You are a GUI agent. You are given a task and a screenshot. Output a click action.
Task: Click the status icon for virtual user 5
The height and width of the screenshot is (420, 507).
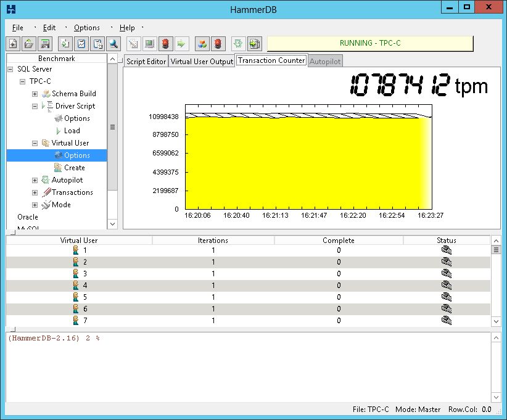447,297
